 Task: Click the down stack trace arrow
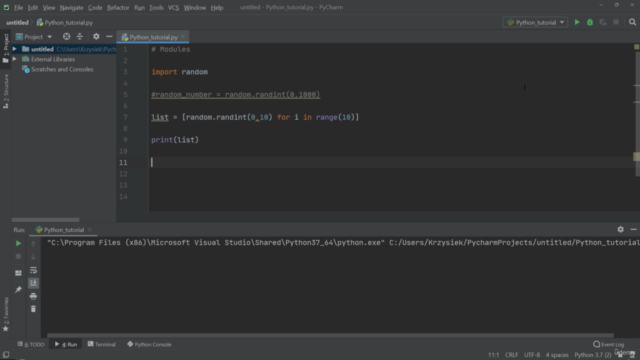[x=33, y=257]
